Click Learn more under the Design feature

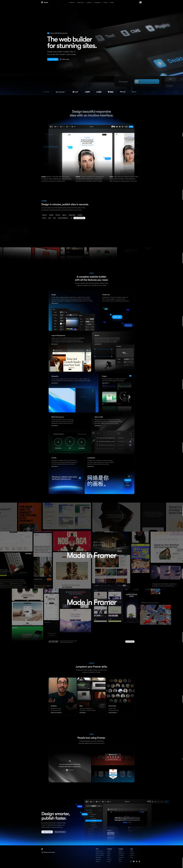point(55,303)
